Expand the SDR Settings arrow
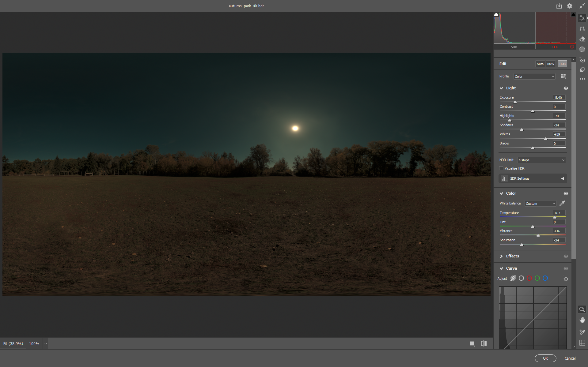The image size is (588, 367). pyautogui.click(x=562, y=178)
